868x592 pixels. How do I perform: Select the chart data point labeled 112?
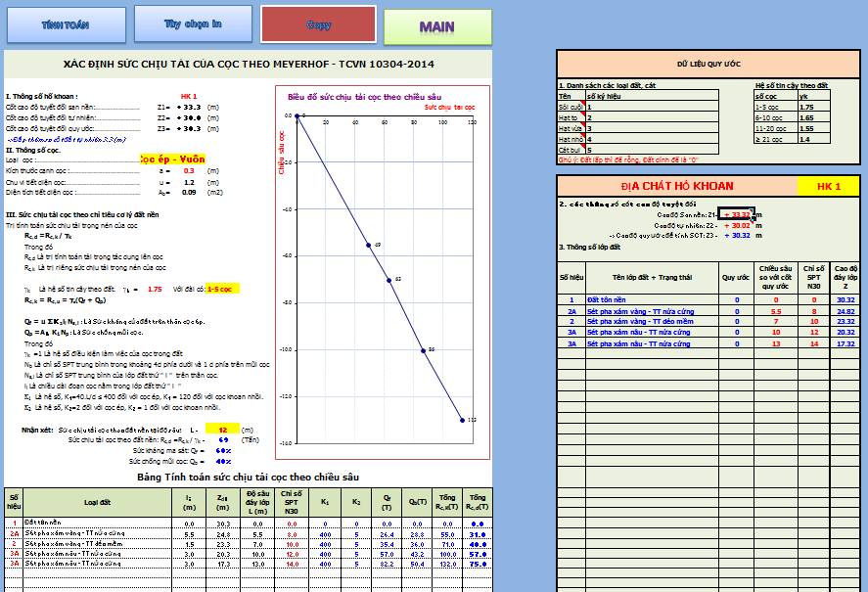click(x=463, y=420)
